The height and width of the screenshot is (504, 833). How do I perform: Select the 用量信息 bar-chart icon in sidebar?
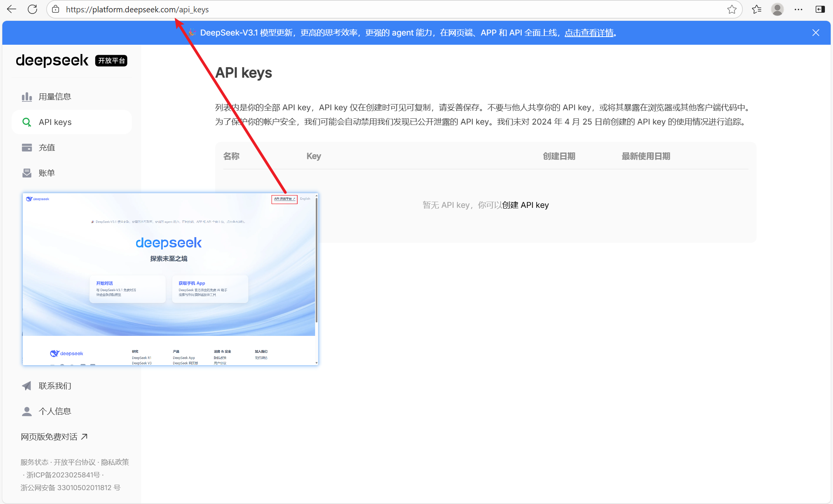27,96
